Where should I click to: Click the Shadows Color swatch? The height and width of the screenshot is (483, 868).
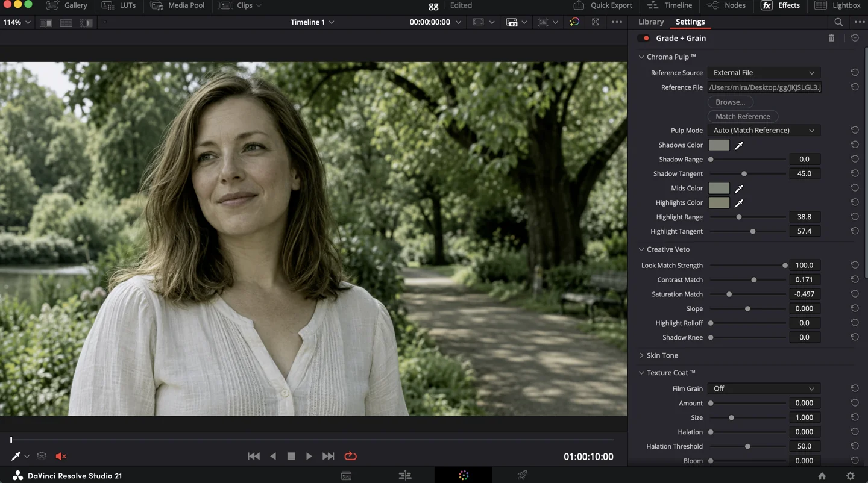coord(719,145)
